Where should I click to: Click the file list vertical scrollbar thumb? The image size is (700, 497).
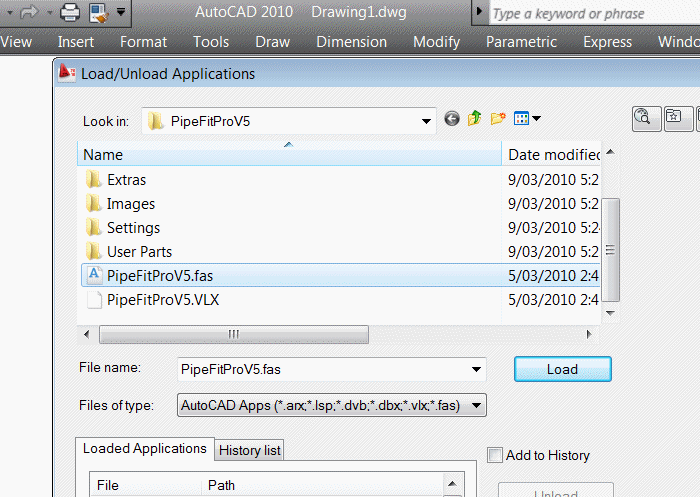click(610, 250)
